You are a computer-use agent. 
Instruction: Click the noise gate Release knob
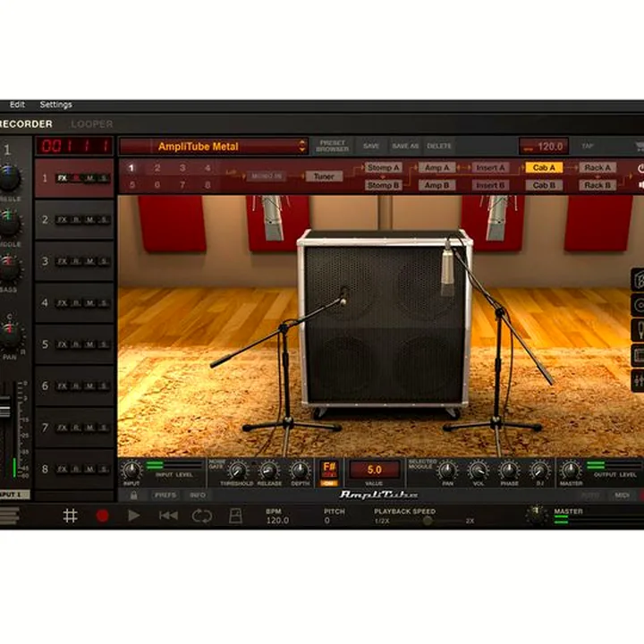tap(268, 470)
